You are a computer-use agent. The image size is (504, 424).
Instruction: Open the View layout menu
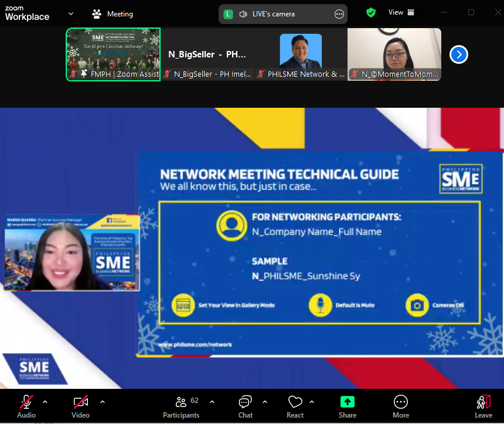(x=401, y=12)
